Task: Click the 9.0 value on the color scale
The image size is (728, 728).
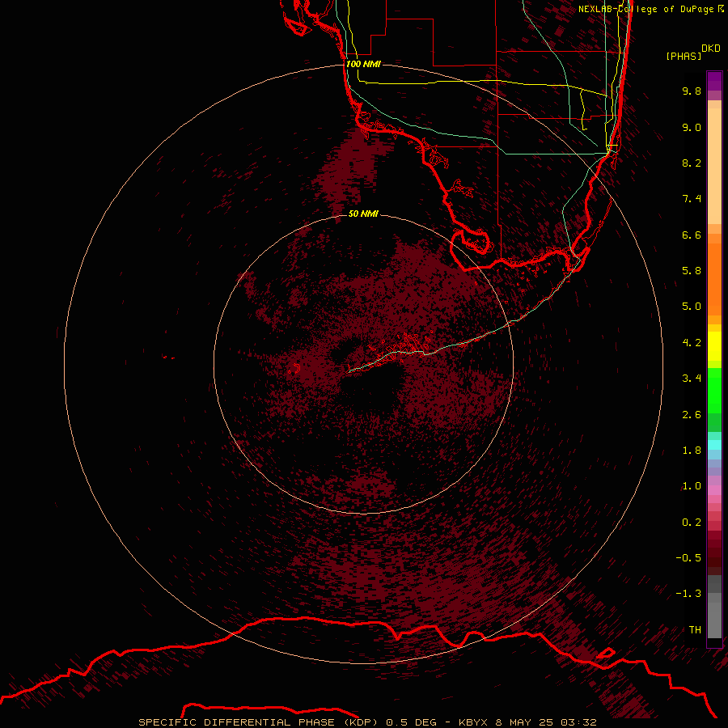Action: click(x=692, y=127)
